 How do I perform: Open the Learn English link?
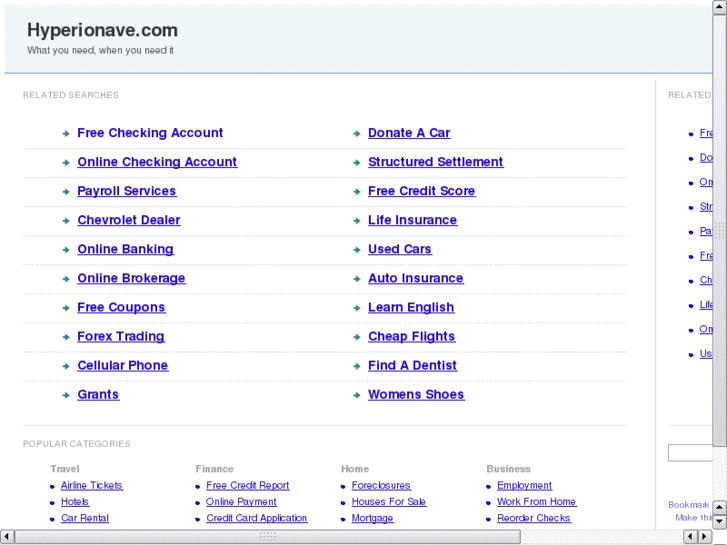point(411,308)
